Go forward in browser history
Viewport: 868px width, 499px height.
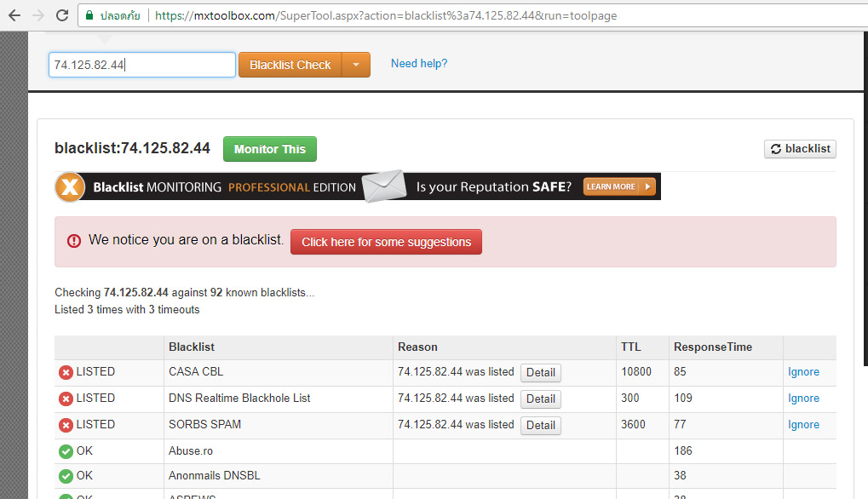pyautogui.click(x=38, y=15)
